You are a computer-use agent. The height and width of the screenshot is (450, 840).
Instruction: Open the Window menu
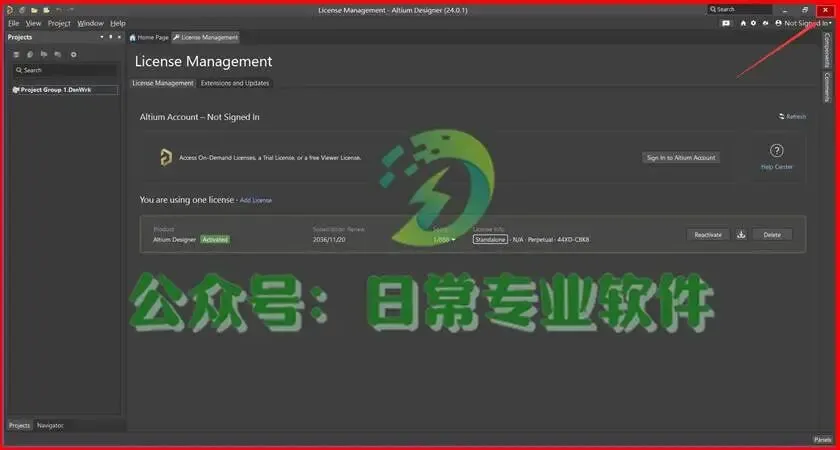tap(91, 24)
